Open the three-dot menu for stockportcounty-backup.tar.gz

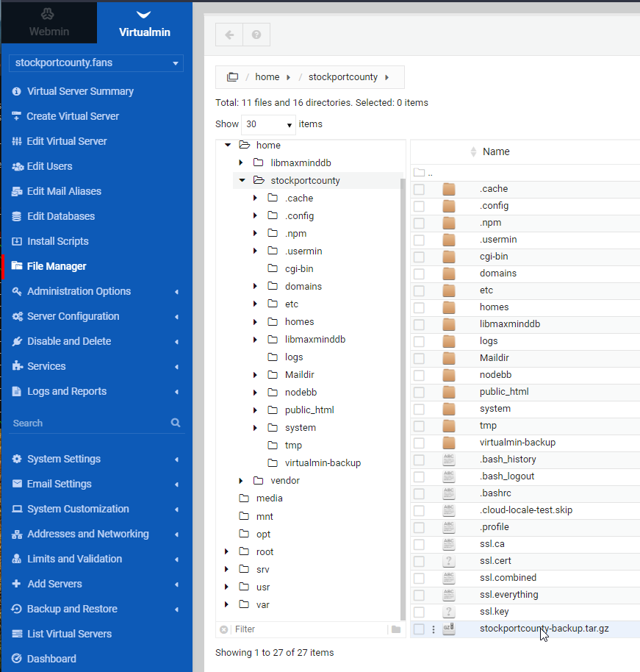[x=434, y=629]
